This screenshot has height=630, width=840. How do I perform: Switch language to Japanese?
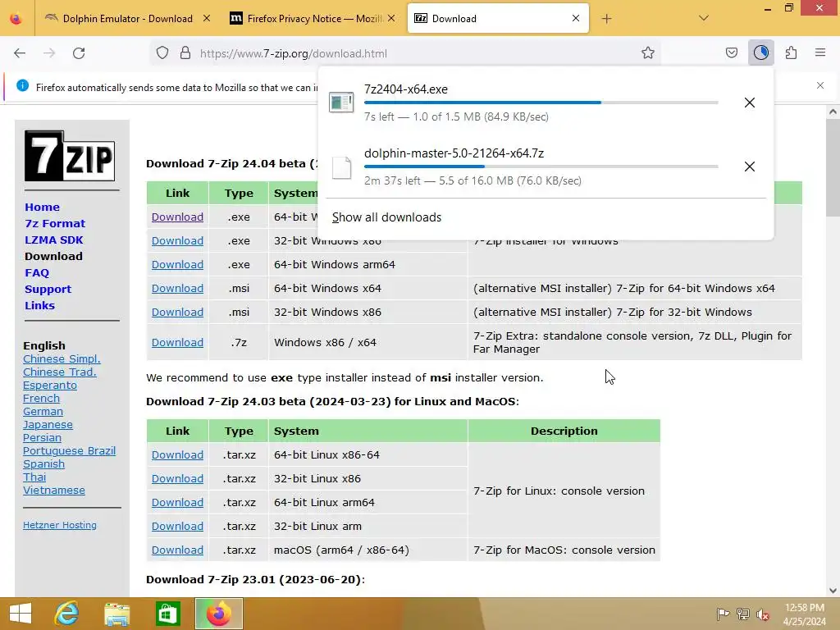[48, 425]
